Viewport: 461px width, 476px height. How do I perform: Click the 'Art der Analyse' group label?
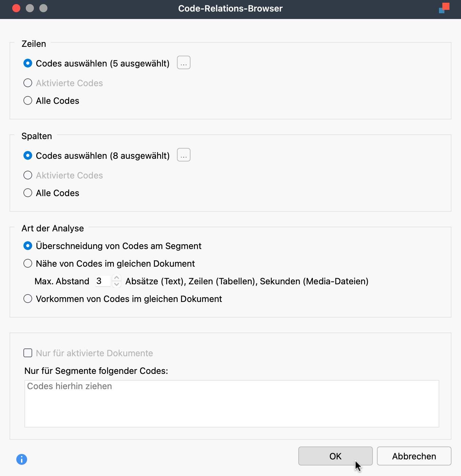(x=53, y=228)
